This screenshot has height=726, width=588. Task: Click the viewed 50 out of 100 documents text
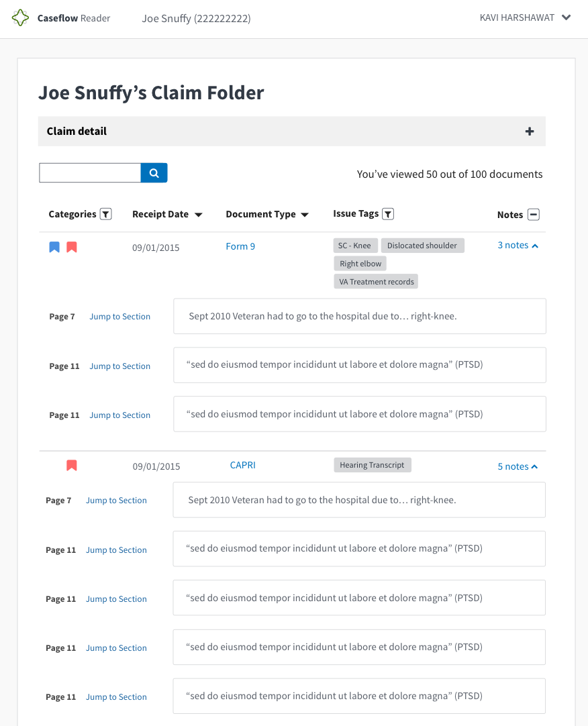coord(450,174)
